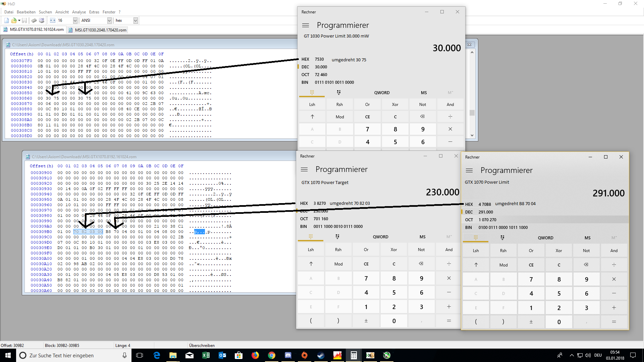The image size is (644, 362).
Task: Open hamburger menu in GT 1030 calculator
Action: coord(305,25)
